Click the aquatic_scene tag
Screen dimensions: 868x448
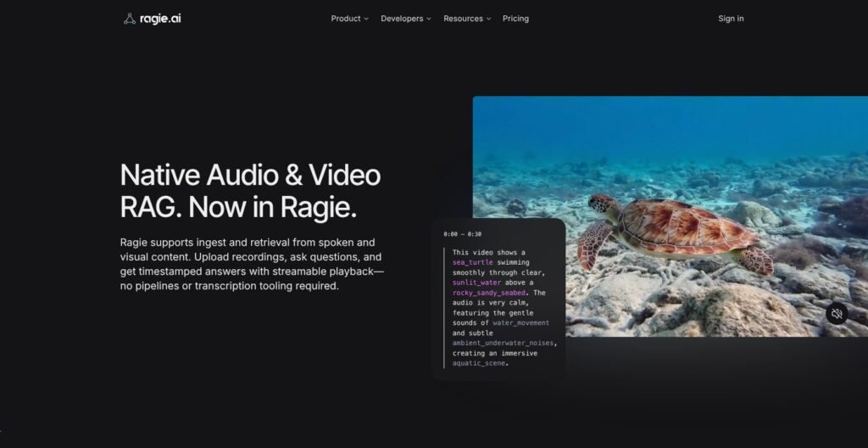pyautogui.click(x=478, y=363)
